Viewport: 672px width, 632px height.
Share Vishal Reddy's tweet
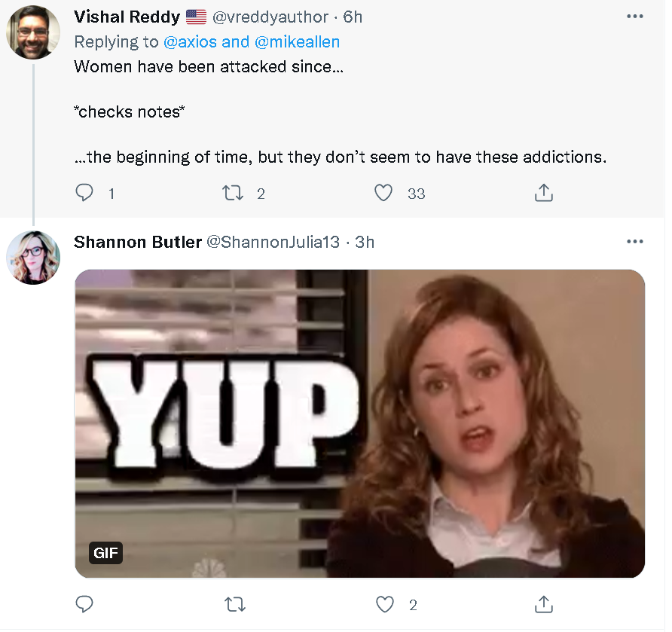pyautogui.click(x=543, y=194)
